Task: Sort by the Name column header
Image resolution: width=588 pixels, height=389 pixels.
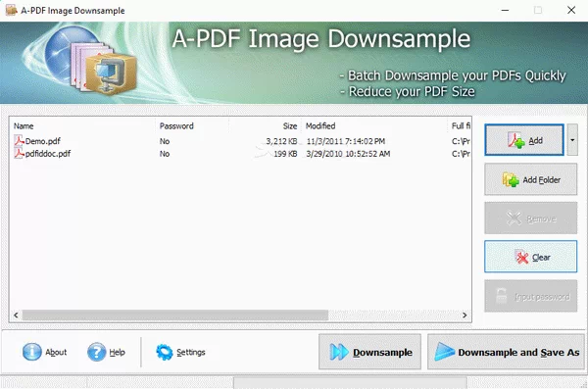Action: [82, 126]
